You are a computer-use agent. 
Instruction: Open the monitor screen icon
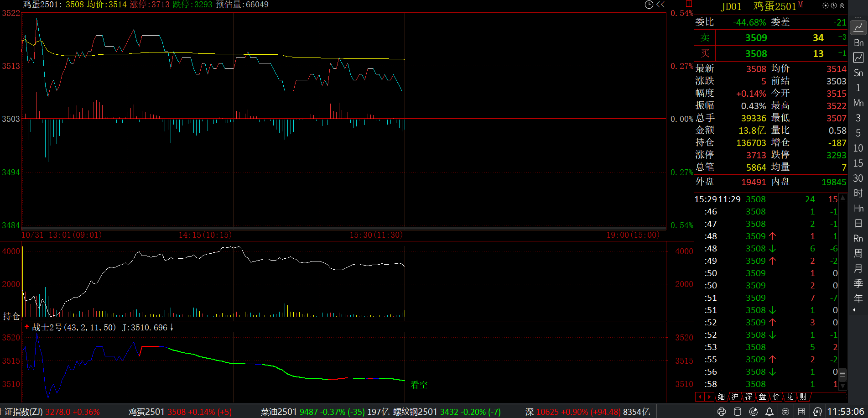(785, 412)
